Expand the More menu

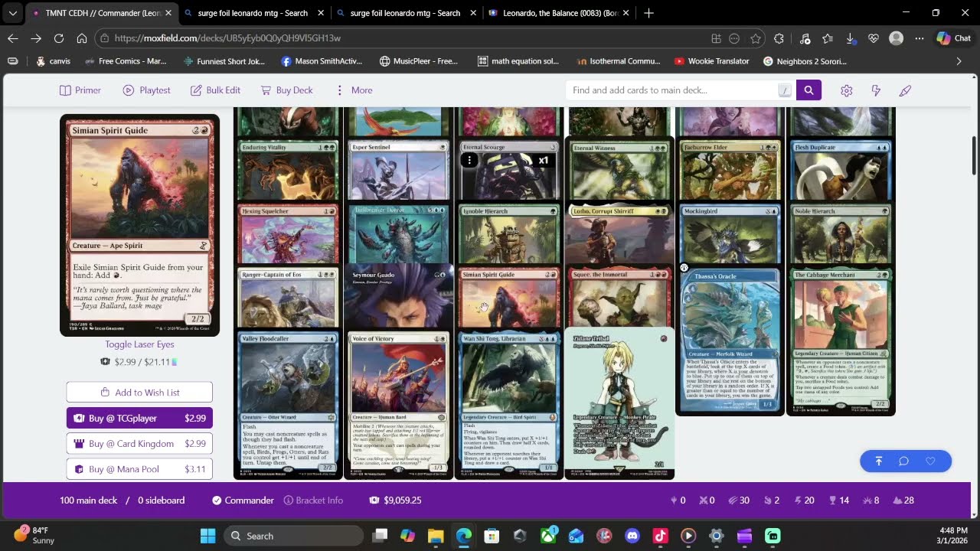coord(354,90)
